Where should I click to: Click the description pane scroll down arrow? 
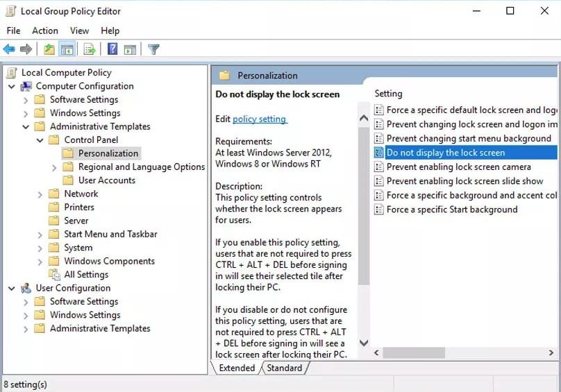pos(364,343)
